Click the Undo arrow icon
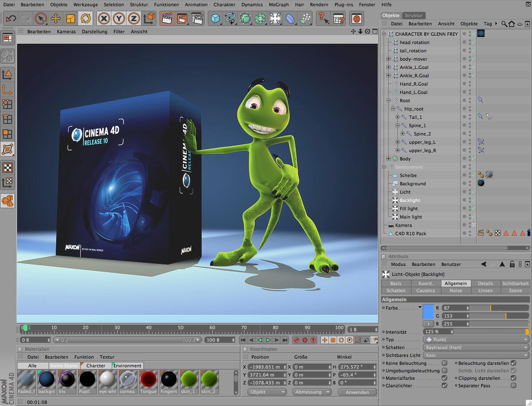 (11, 19)
